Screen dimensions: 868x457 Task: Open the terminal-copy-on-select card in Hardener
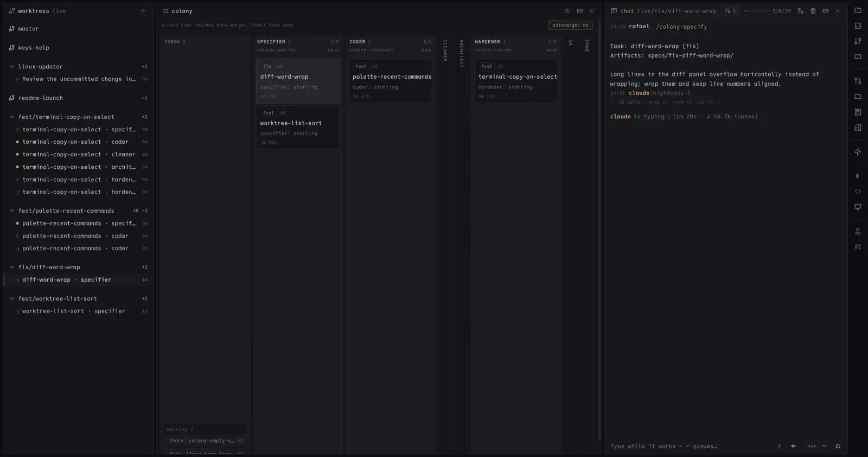[x=516, y=81]
